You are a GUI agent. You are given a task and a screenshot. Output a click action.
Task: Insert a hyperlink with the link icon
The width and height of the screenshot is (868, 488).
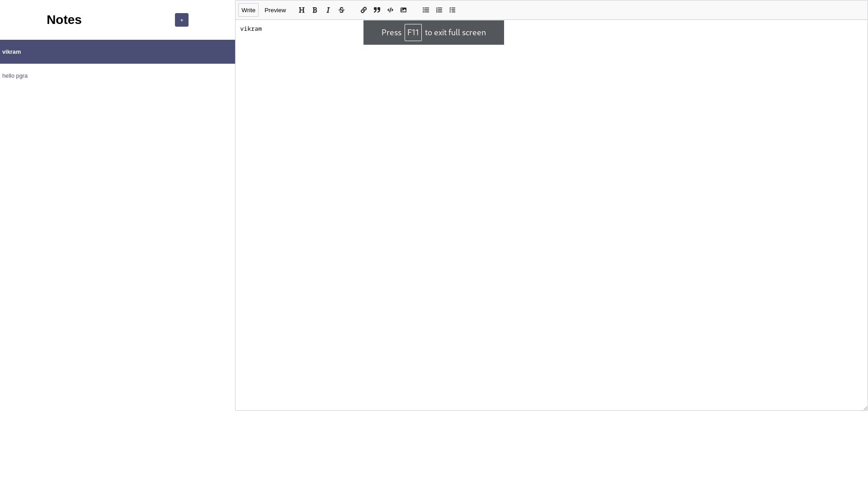(x=363, y=10)
